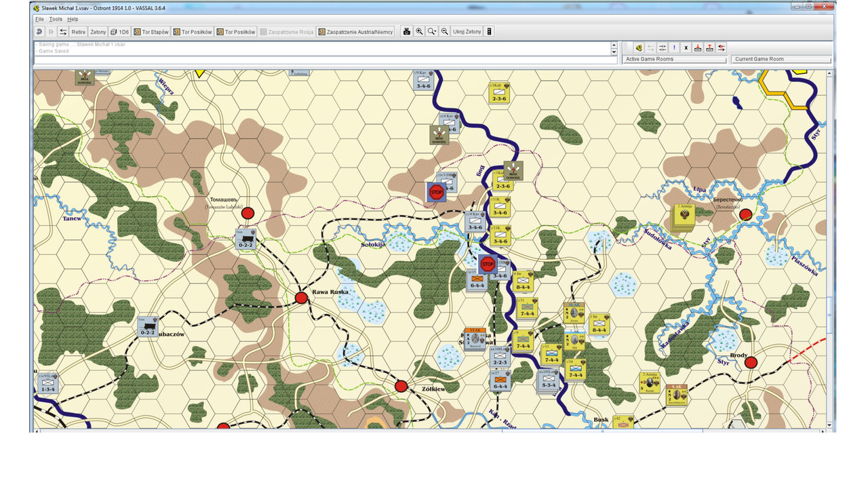Click the red down-arrow tray icon
868x487 pixels.
click(x=698, y=47)
